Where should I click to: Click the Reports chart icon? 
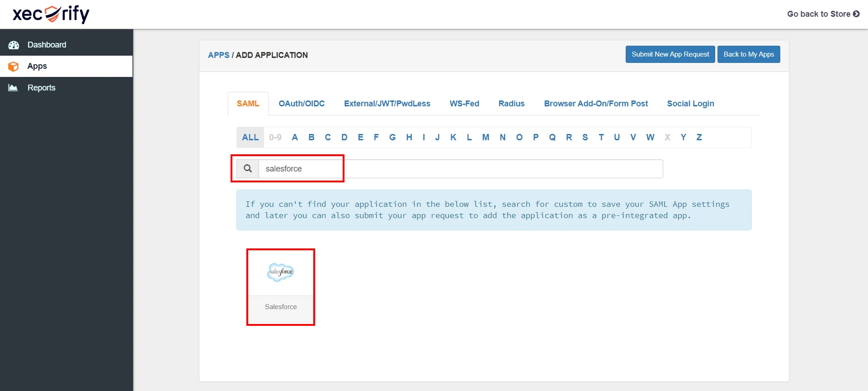pos(14,88)
